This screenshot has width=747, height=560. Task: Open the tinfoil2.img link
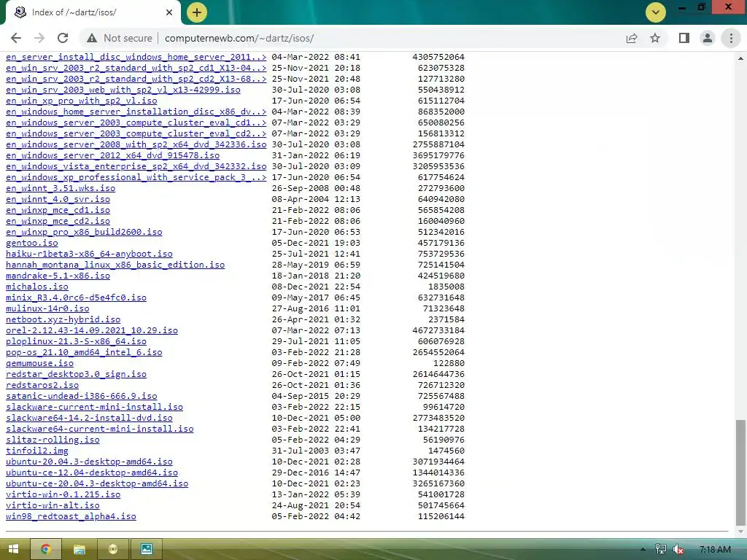coord(37,451)
